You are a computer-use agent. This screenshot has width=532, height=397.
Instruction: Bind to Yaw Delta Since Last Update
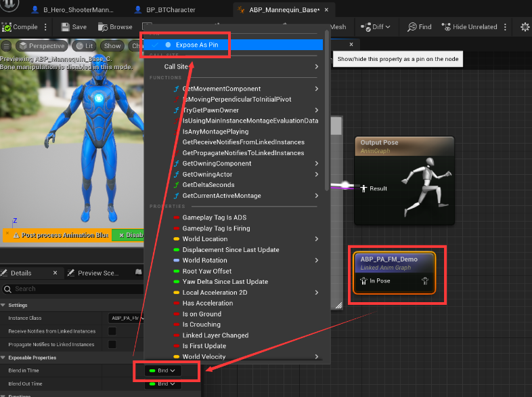225,282
